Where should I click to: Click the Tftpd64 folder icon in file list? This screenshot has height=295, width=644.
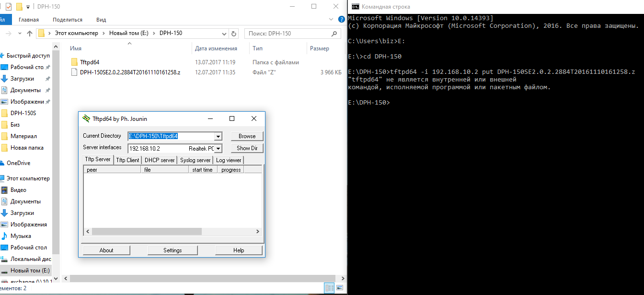[x=74, y=62]
